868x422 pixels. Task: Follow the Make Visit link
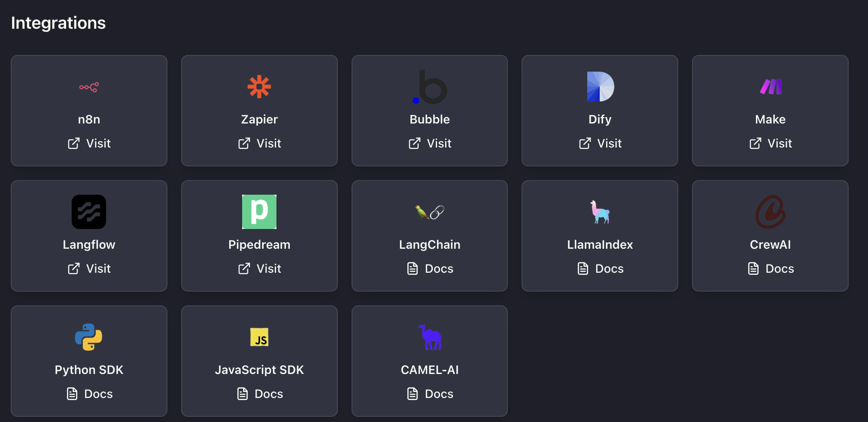(x=771, y=143)
